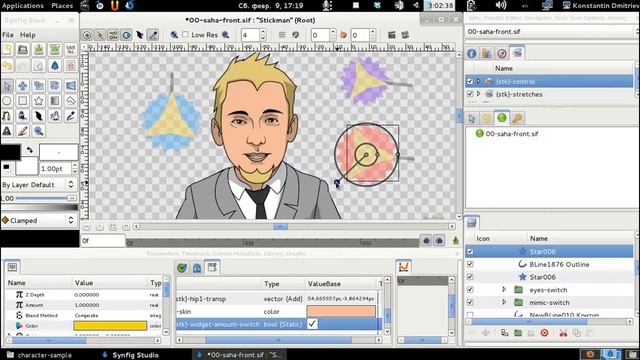Toggle the eyes-switch layer checkbox

pos(470,289)
